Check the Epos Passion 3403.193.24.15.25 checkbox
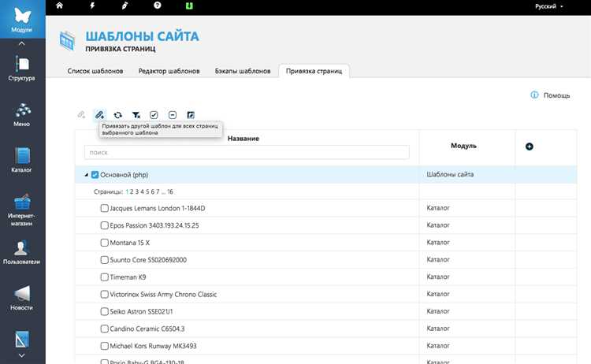This screenshot has width=591, height=364. tap(104, 225)
